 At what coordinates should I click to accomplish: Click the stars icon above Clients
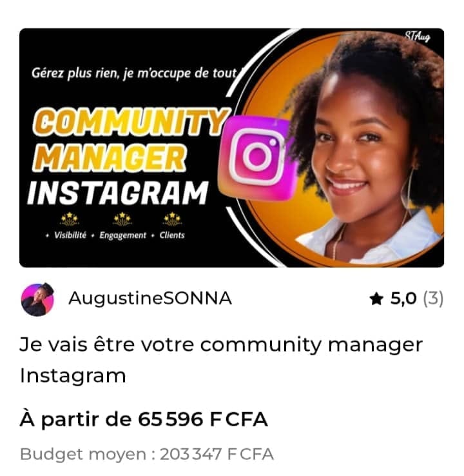coord(172,219)
